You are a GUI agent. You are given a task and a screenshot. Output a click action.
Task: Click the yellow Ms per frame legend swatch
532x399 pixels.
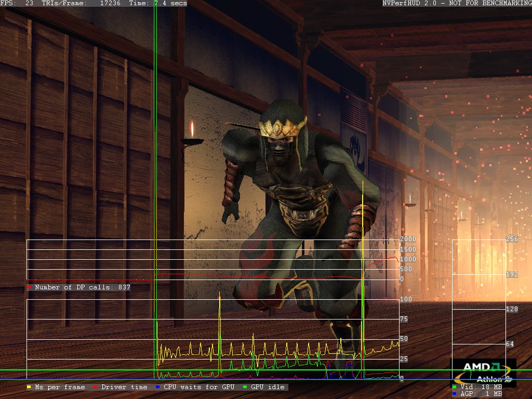pyautogui.click(x=29, y=387)
